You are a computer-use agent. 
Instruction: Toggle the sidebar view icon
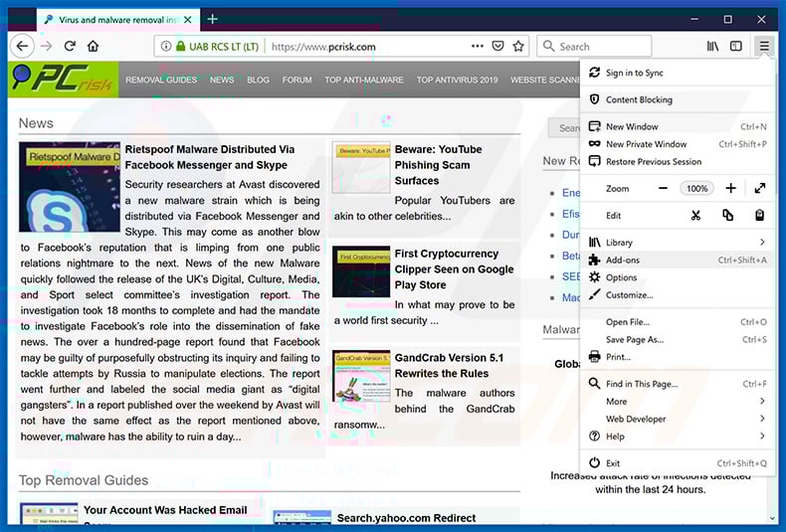(x=736, y=46)
